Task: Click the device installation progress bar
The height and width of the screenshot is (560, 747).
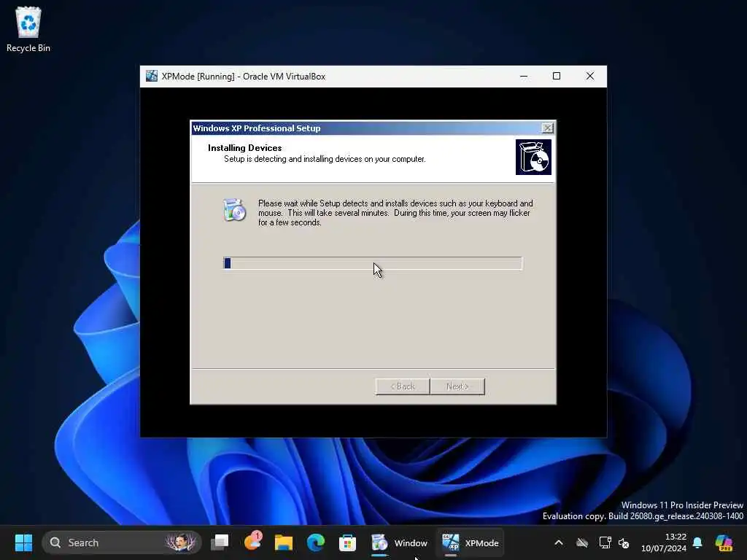Action: click(373, 263)
